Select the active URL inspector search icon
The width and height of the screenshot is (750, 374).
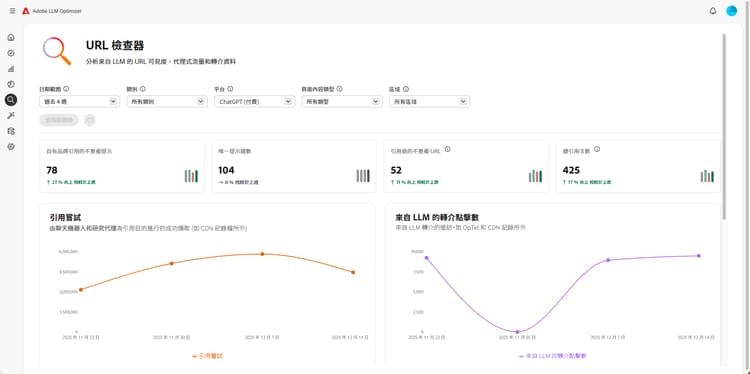pos(11,99)
